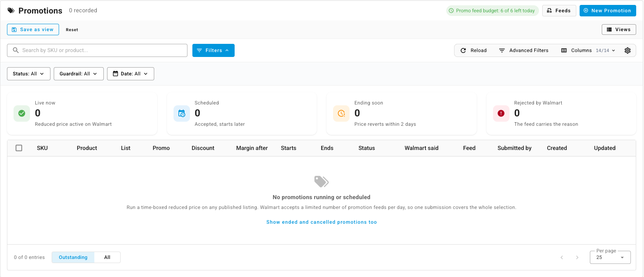This screenshot has height=277, width=644.
Task: Focus the Search by SKU or product field
Action: [97, 50]
